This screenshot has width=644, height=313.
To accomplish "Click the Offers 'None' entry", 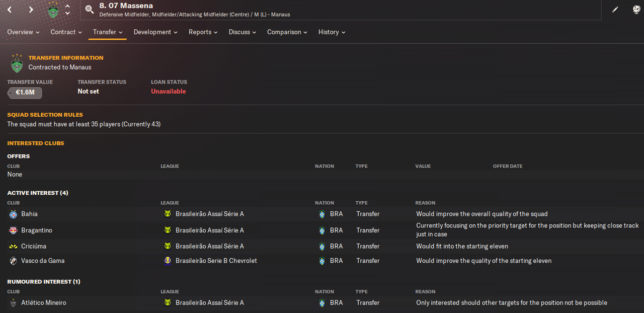I will [x=15, y=174].
